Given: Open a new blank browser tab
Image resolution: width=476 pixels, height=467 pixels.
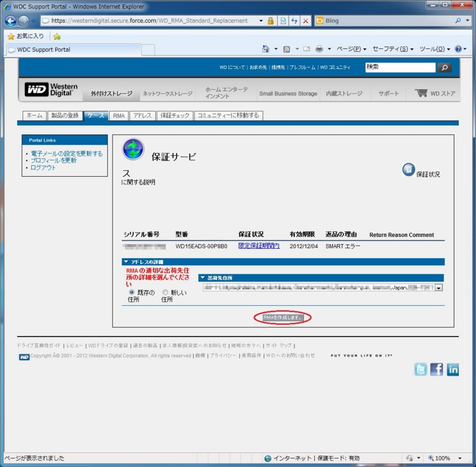Looking at the screenshot, I should click(x=148, y=50).
